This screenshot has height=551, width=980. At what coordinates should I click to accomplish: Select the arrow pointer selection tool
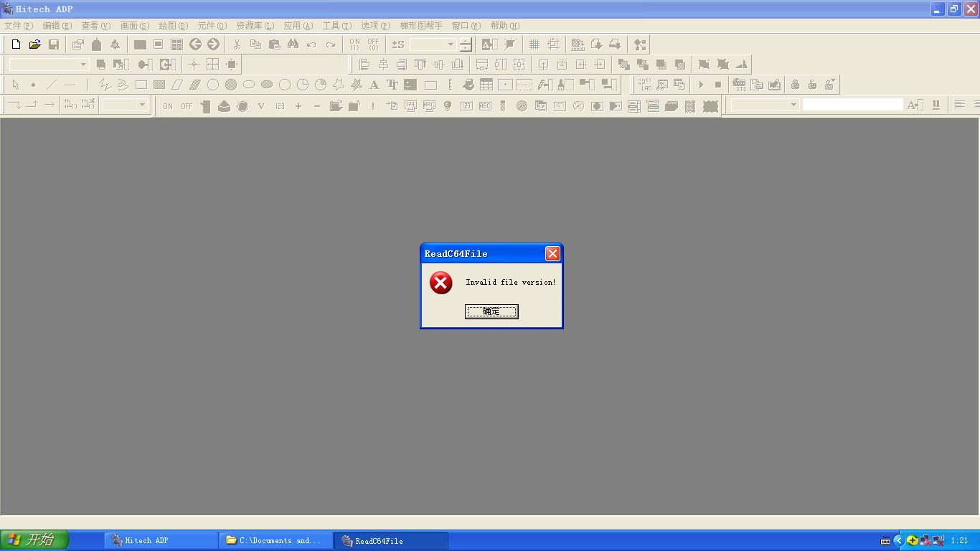(x=15, y=85)
